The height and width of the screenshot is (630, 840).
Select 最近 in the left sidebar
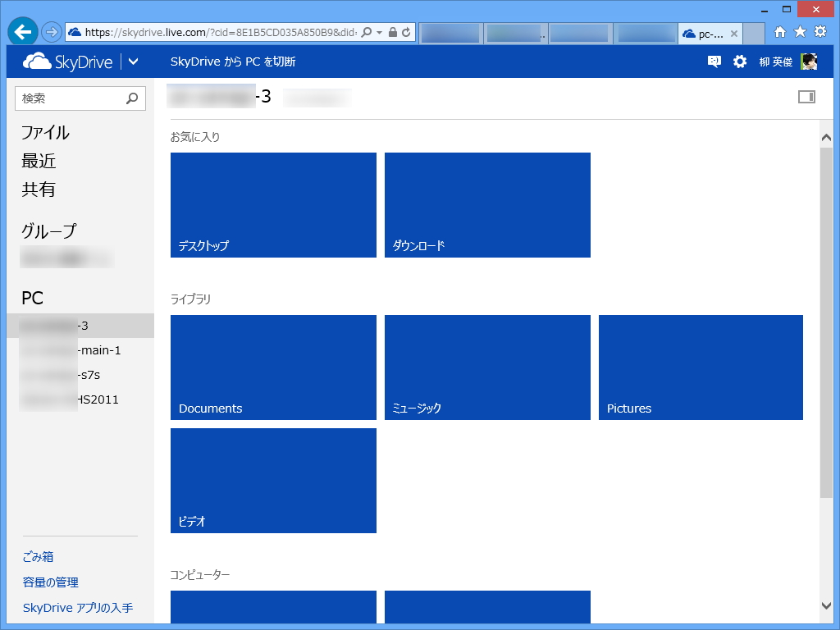38,161
